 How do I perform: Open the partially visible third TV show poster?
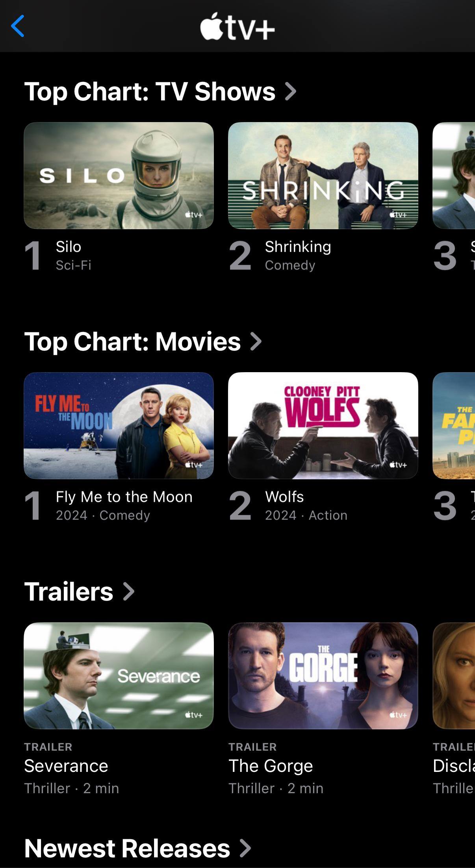pyautogui.click(x=454, y=176)
